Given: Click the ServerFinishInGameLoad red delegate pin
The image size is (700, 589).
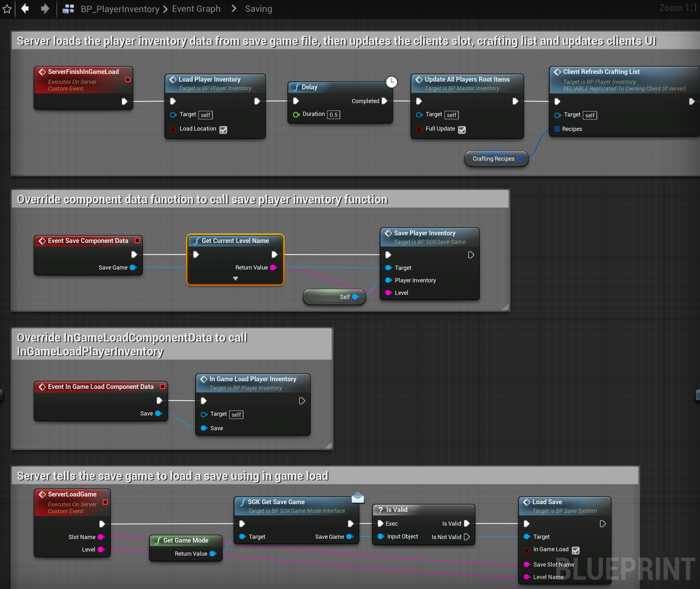Looking at the screenshot, I should point(127,79).
